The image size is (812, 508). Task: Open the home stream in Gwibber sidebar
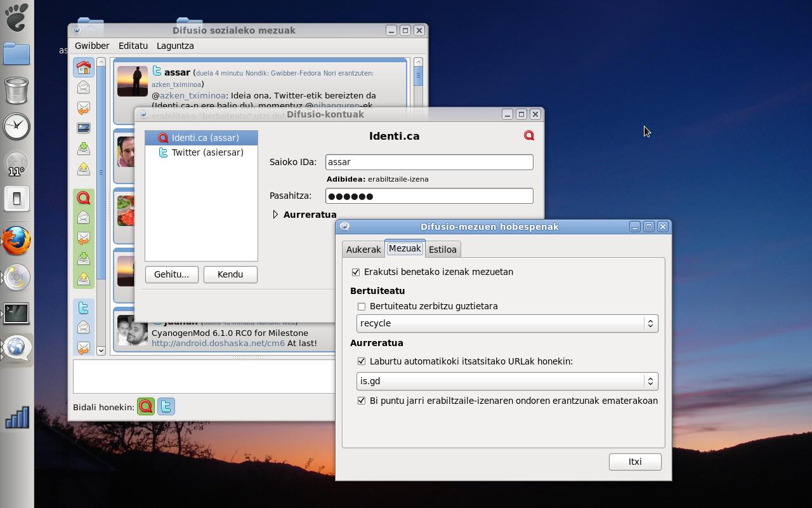[83, 67]
